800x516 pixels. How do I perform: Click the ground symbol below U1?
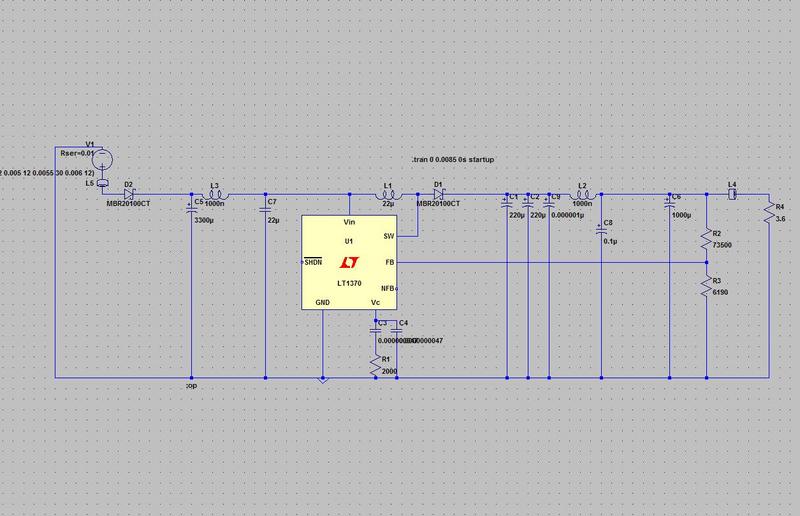(x=322, y=380)
